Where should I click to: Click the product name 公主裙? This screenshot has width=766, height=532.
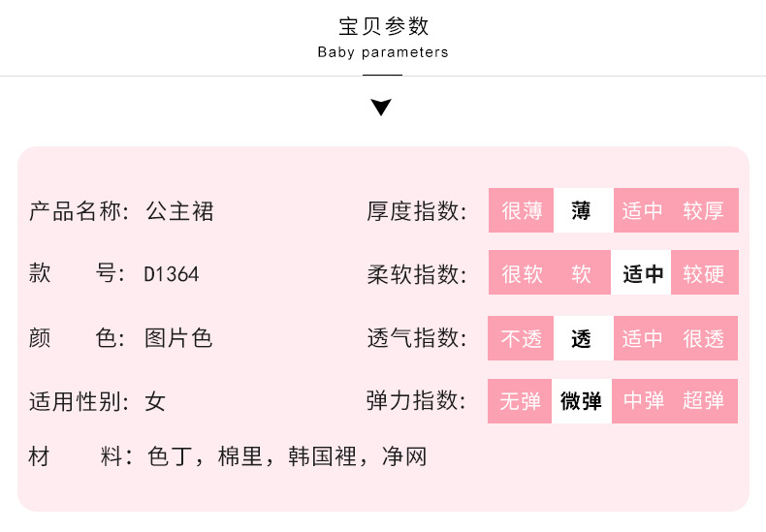point(179,211)
